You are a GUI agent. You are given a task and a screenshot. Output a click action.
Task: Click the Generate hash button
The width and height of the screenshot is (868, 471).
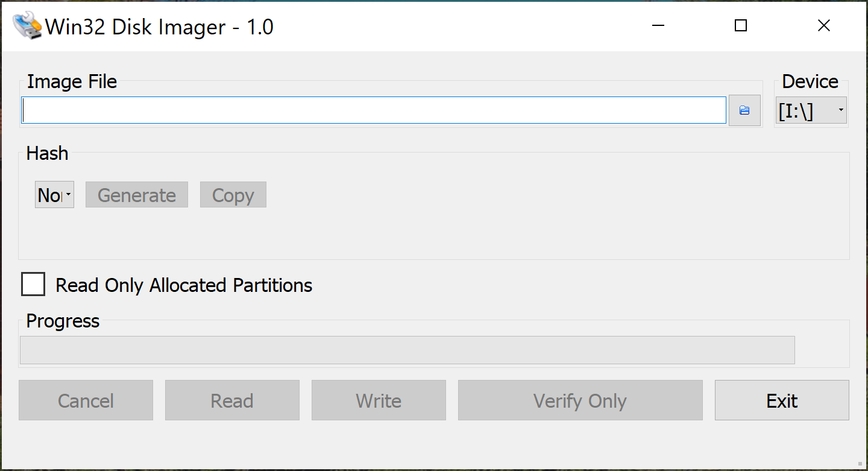point(137,195)
